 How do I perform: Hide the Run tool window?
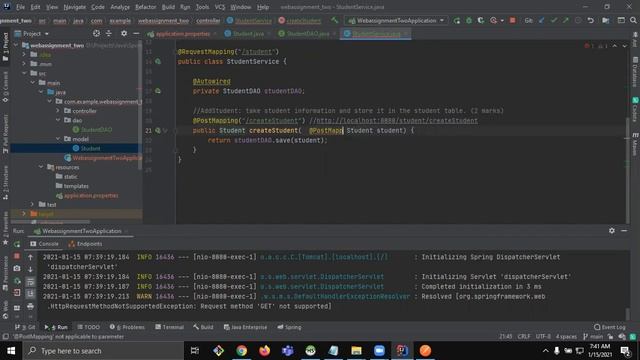tap(624, 231)
